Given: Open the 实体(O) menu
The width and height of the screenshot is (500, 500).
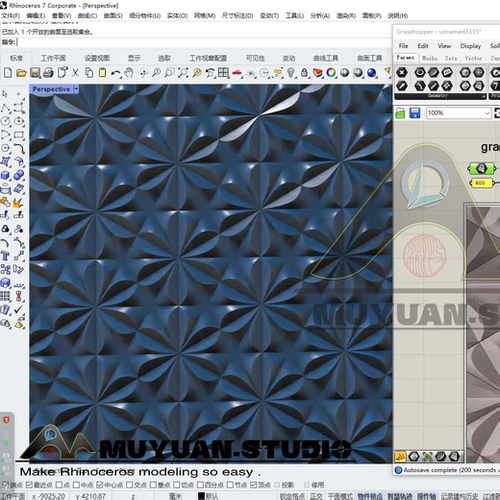Looking at the screenshot, I should point(177,16).
